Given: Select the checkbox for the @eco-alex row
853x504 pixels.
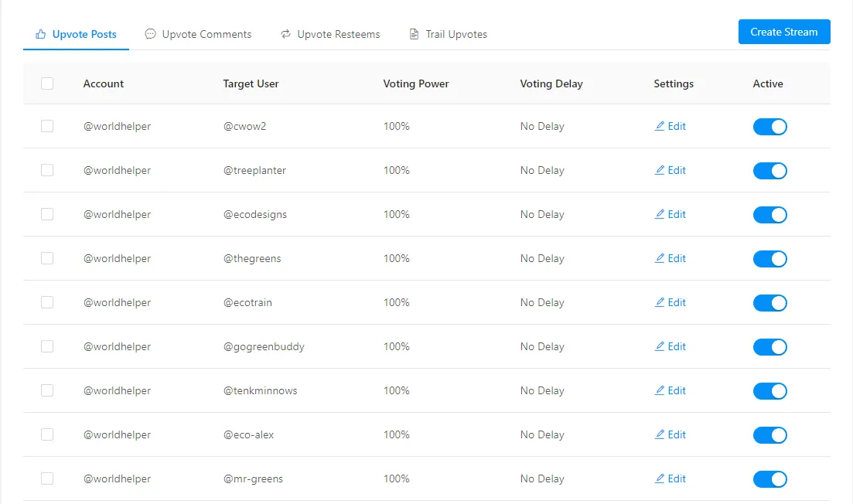Looking at the screenshot, I should pyautogui.click(x=47, y=434).
